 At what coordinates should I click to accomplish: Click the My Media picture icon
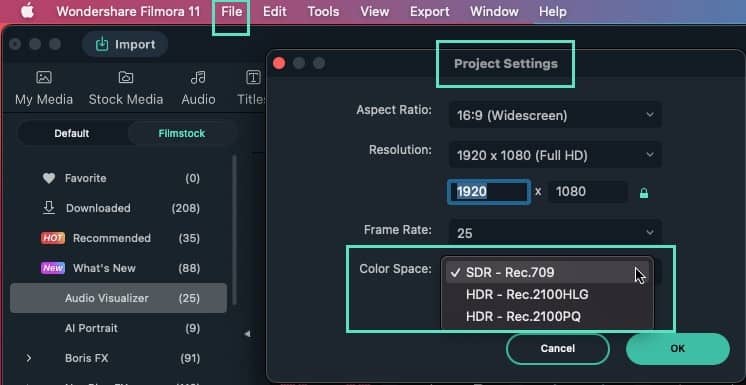[x=44, y=77]
